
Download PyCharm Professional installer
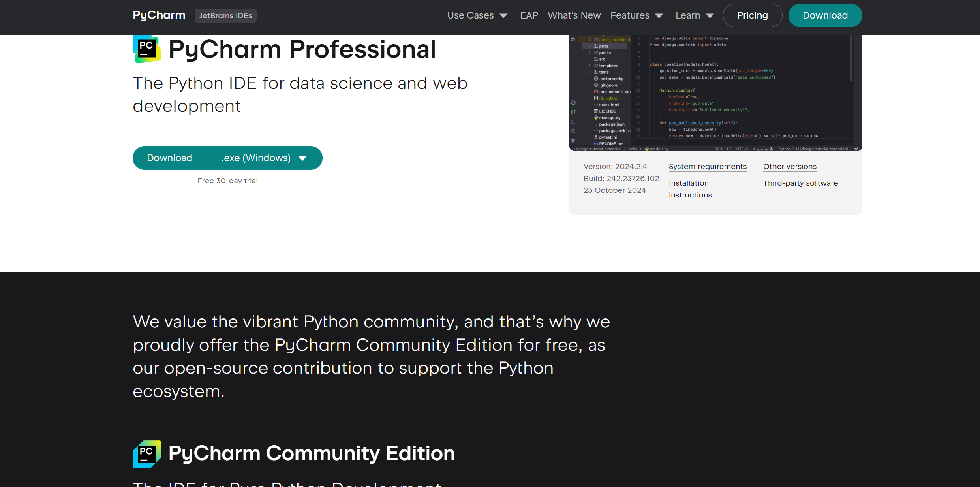click(x=169, y=158)
